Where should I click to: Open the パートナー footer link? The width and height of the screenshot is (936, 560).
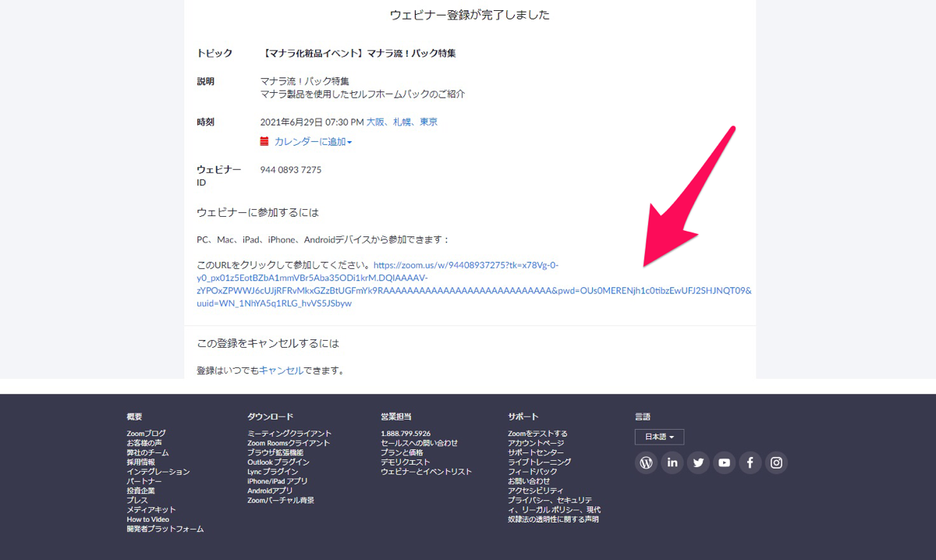[x=144, y=481]
